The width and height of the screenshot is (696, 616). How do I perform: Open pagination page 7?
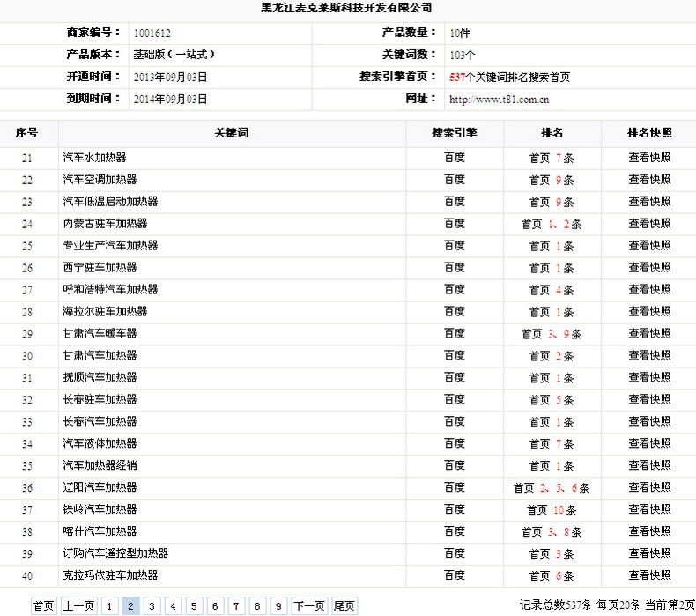coord(236,605)
